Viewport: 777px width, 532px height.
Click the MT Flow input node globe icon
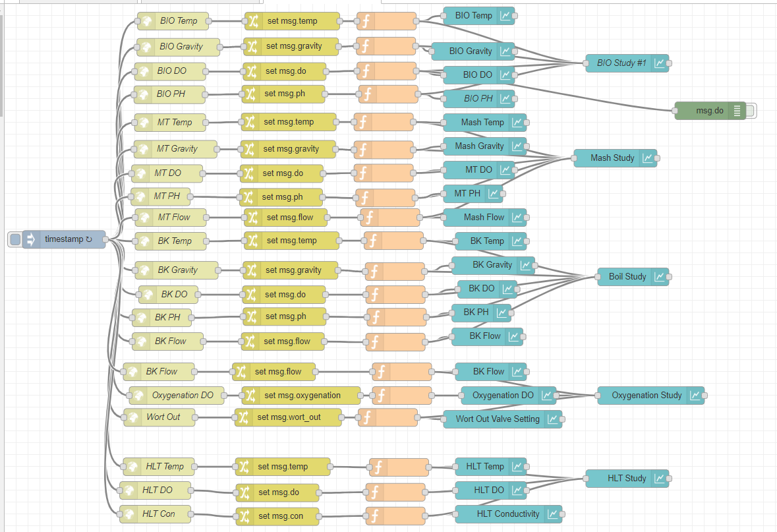[x=144, y=217]
